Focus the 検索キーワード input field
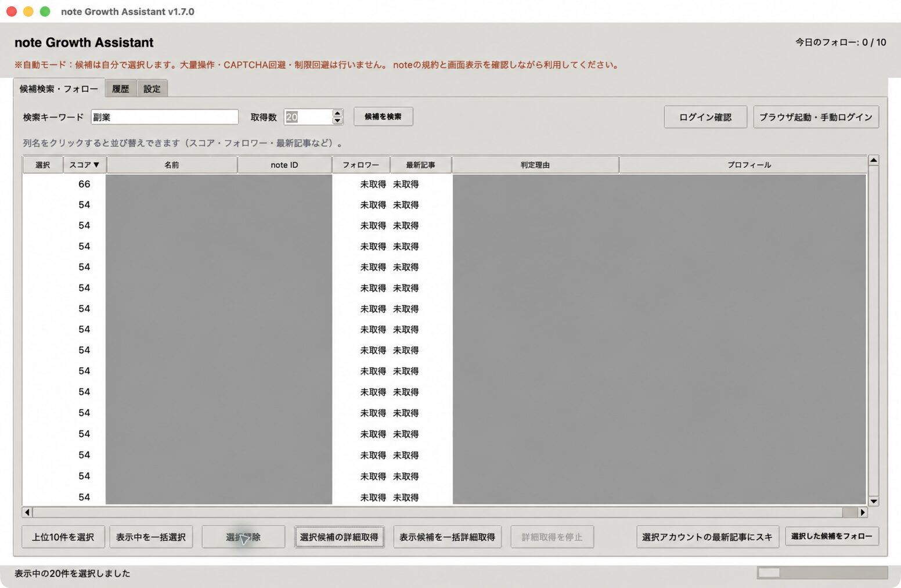 tap(165, 117)
